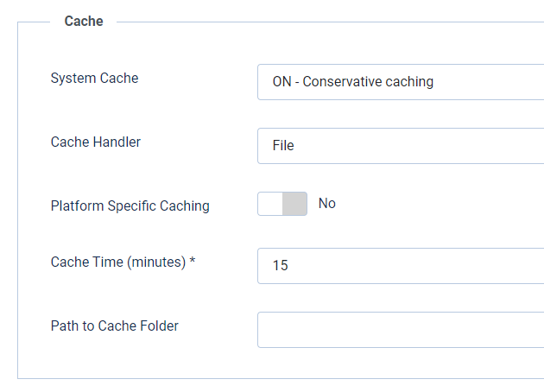The image size is (544, 392).
Task: Click the Cache Handler label
Action: click(x=96, y=142)
